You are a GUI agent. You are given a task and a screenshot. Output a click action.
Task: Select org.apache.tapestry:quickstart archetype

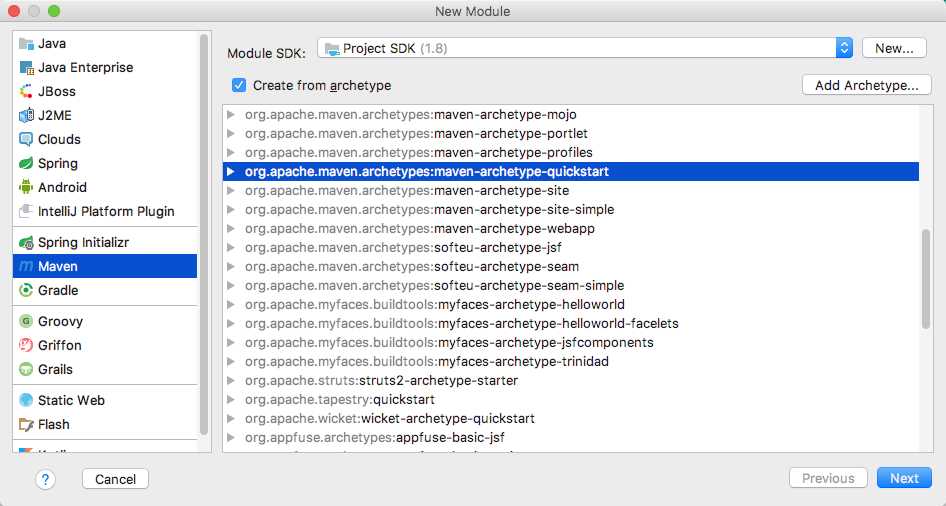coord(571,400)
